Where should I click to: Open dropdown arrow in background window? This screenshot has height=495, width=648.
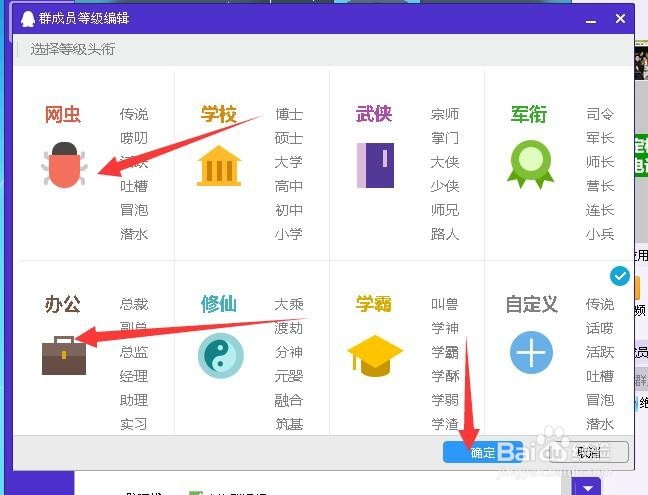(587, 488)
